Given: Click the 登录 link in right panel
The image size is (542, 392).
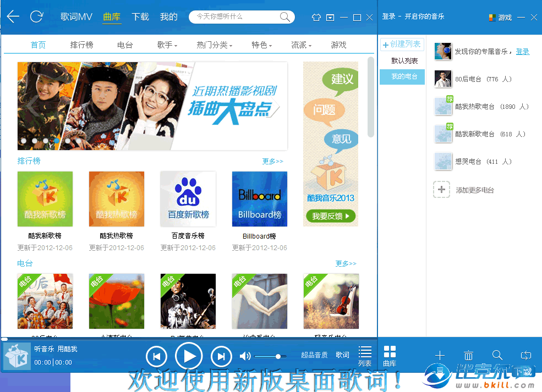Looking at the screenshot, I should [522, 52].
